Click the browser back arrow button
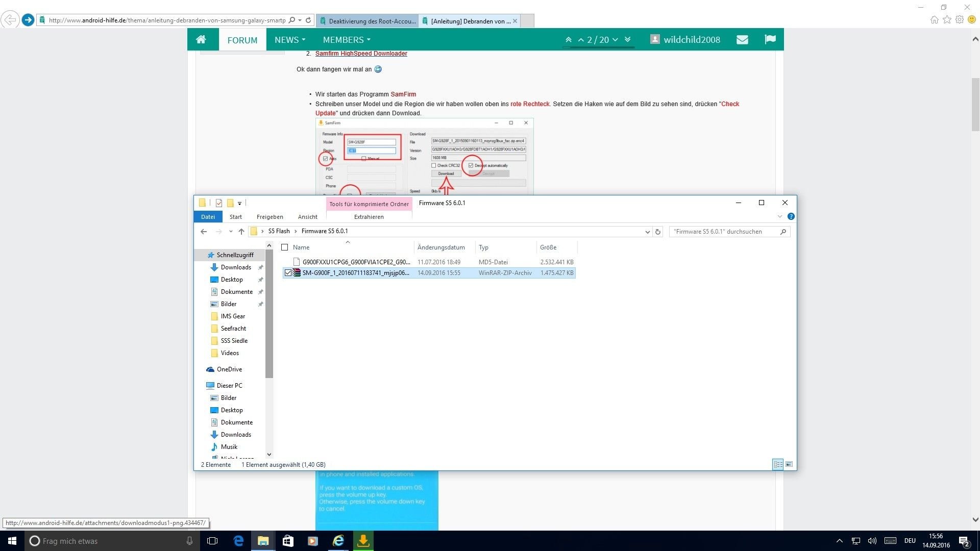 coord(10,20)
